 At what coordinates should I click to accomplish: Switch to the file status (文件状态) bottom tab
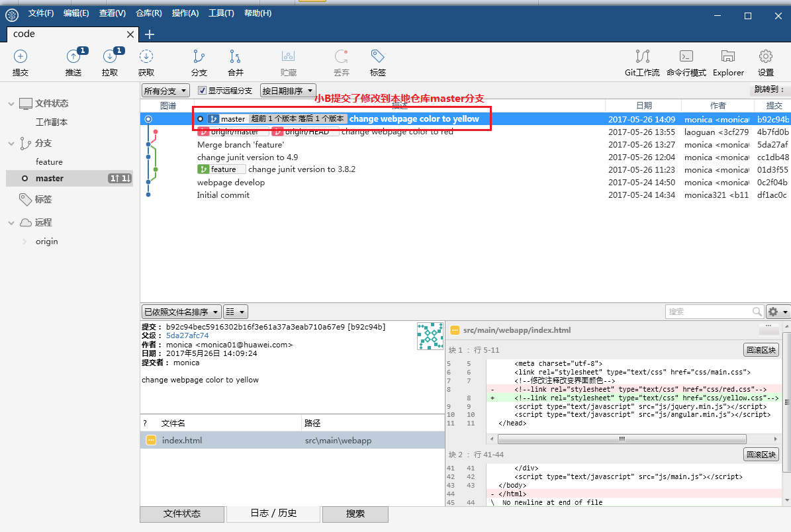(x=182, y=514)
